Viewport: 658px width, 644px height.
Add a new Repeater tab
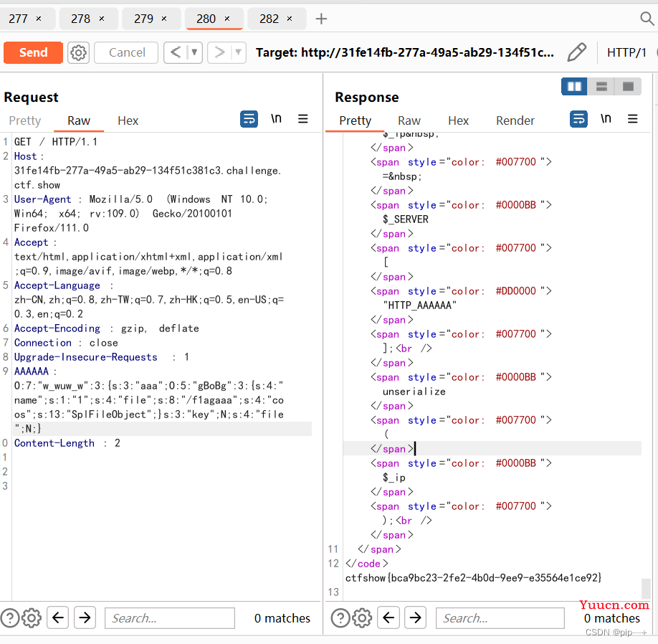coord(321,19)
